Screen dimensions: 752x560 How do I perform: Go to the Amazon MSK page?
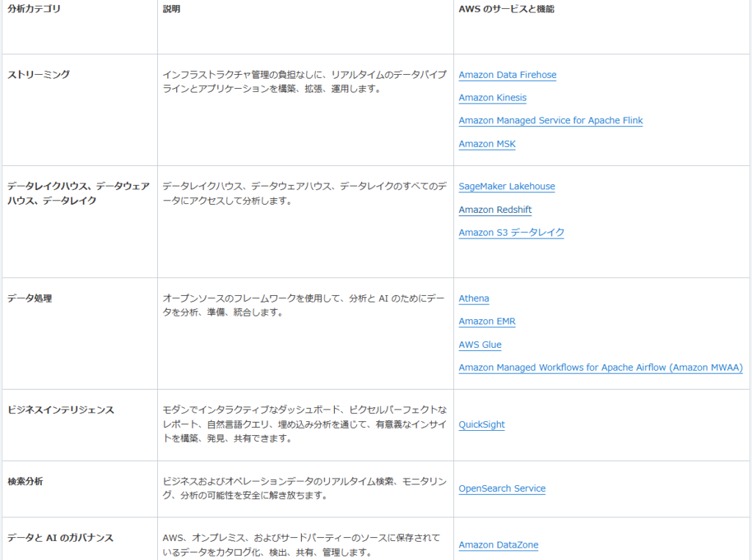(487, 144)
